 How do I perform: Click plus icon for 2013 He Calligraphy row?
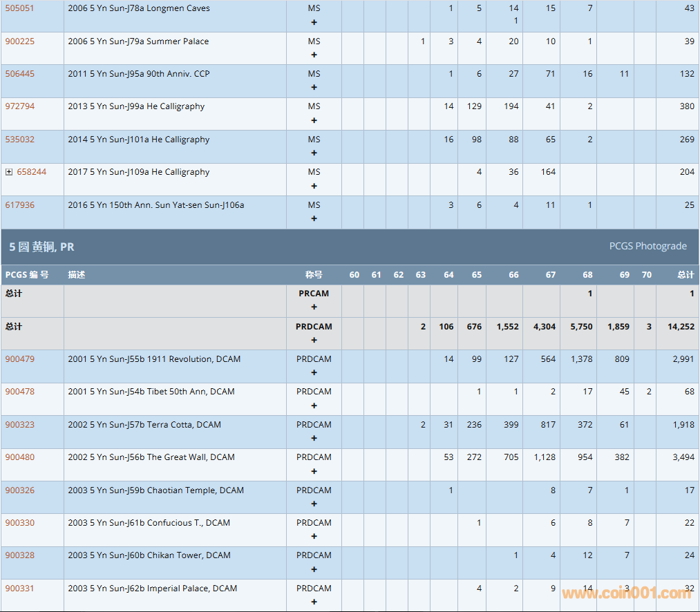[314, 120]
